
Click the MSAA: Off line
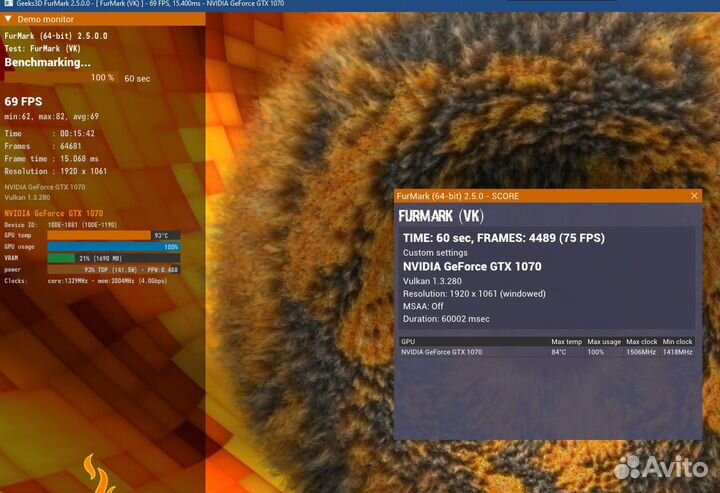[423, 306]
